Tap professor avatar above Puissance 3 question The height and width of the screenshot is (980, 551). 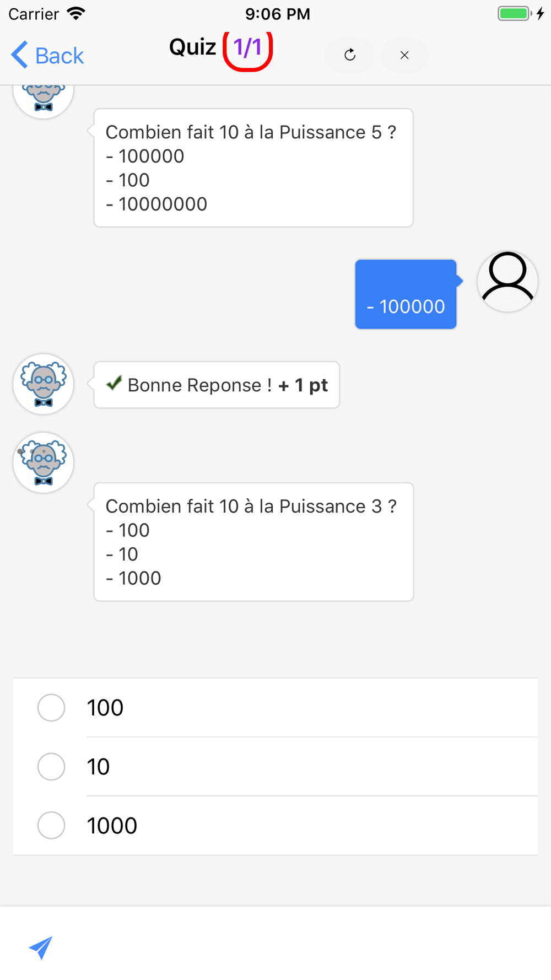pyautogui.click(x=44, y=462)
